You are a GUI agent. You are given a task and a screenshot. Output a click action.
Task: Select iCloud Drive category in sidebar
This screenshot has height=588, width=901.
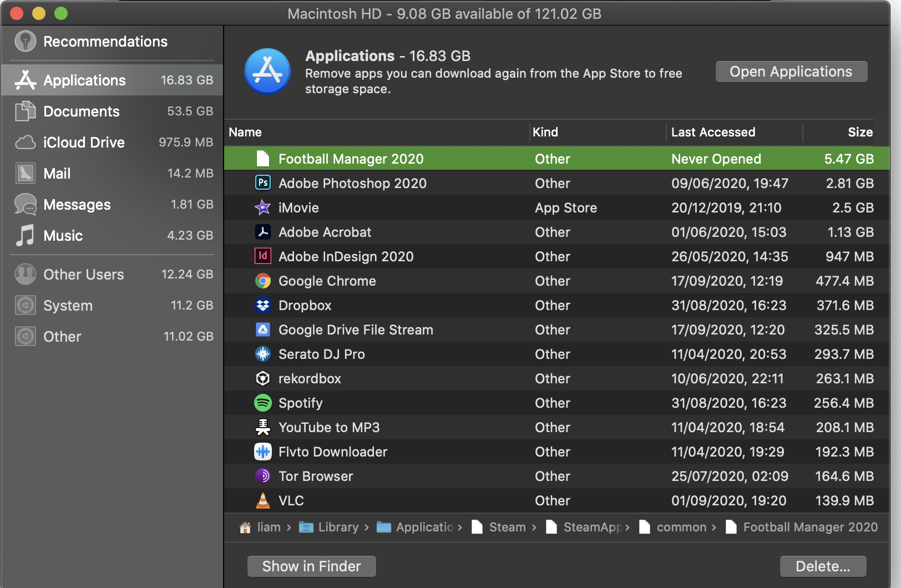click(84, 143)
